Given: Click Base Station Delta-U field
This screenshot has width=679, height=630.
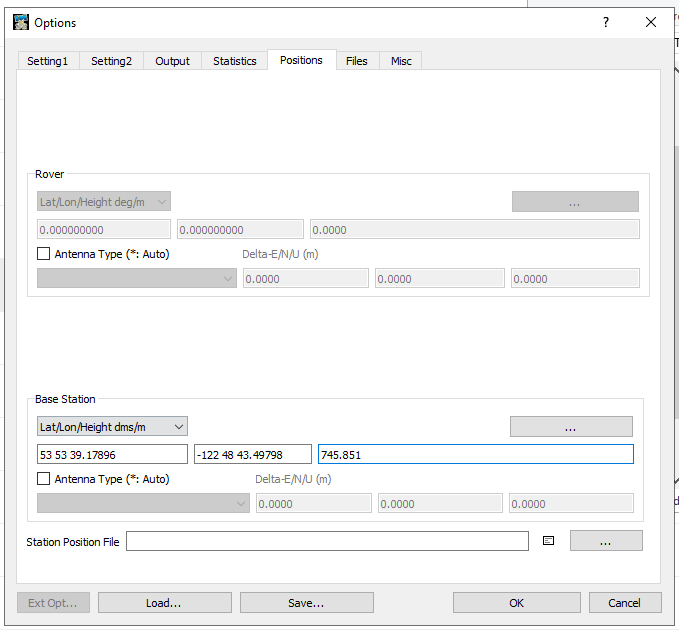Looking at the screenshot, I should 571,504.
